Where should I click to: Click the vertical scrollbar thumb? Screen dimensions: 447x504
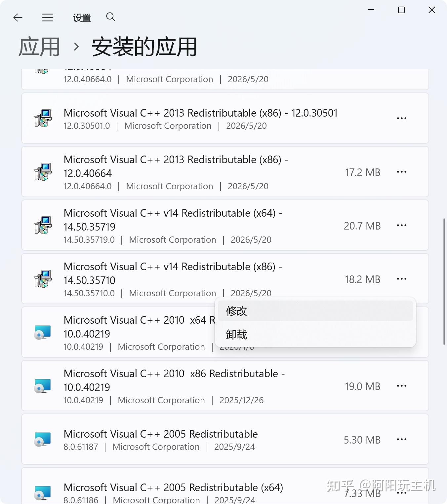tap(444, 282)
